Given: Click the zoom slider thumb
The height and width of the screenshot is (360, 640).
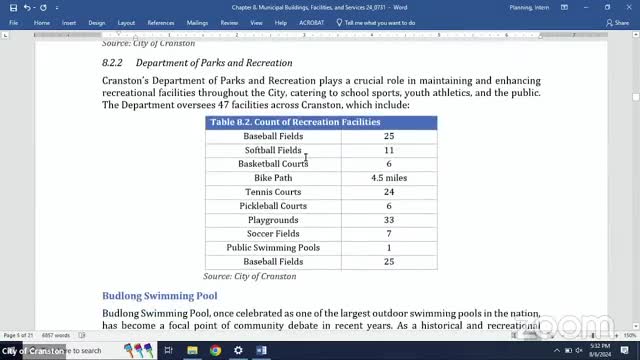Looking at the screenshot, I should pyautogui.click(x=593, y=336).
